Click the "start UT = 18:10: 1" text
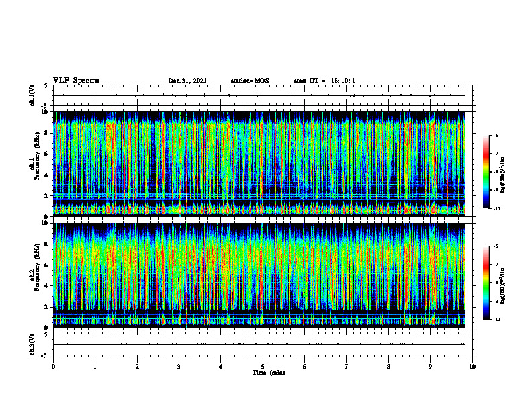 324,81
